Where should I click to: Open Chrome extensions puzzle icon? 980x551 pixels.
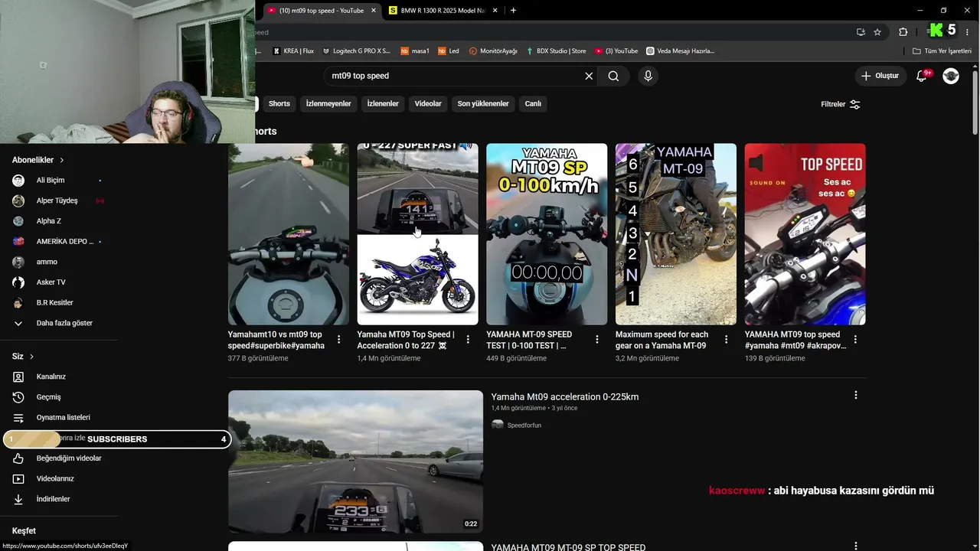[x=903, y=32]
